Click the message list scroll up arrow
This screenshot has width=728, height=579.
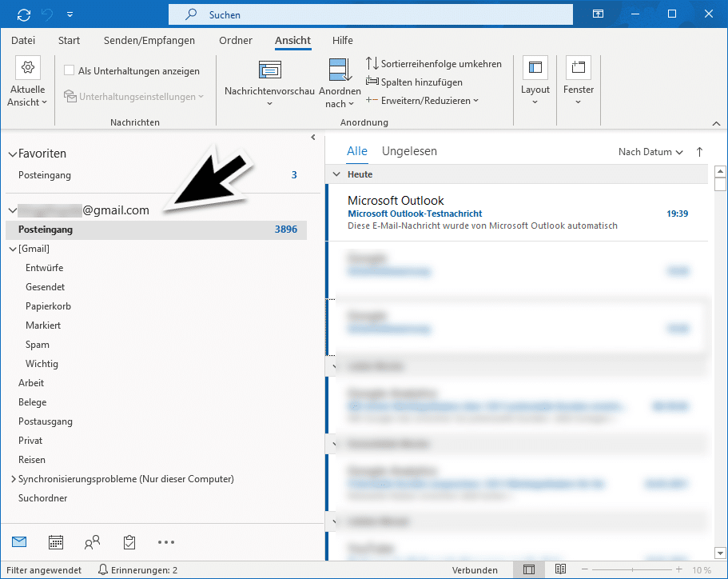(720, 171)
